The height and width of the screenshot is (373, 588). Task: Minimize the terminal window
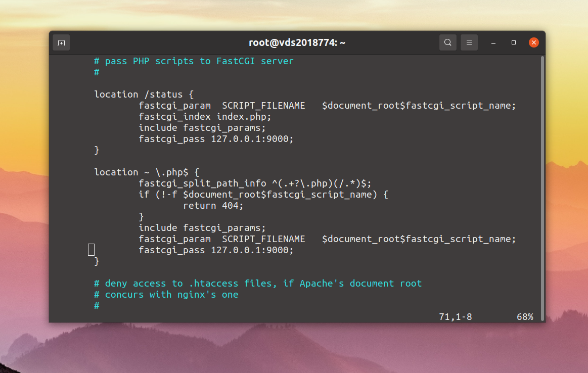click(x=493, y=43)
